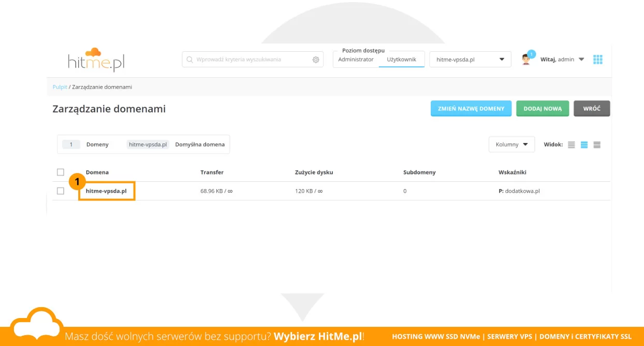Switch access level to Administrator
644x346 pixels.
356,60
